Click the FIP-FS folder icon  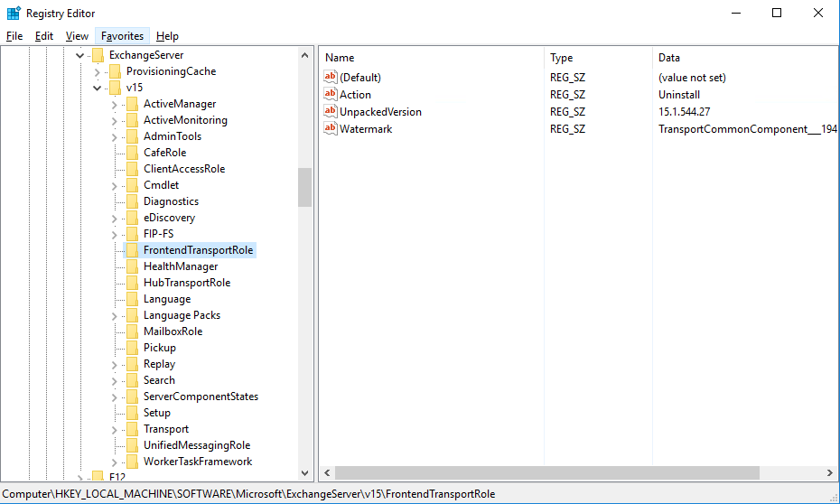pyautogui.click(x=132, y=234)
